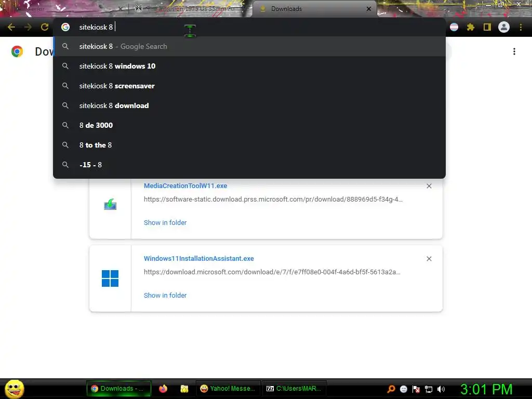Remove Windows11InstallationAssistant.exe from the list

tap(429, 259)
